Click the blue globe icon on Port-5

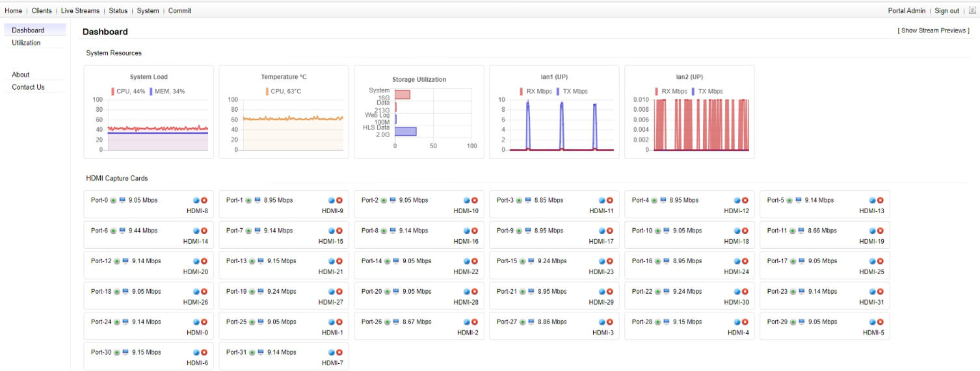tap(873, 201)
